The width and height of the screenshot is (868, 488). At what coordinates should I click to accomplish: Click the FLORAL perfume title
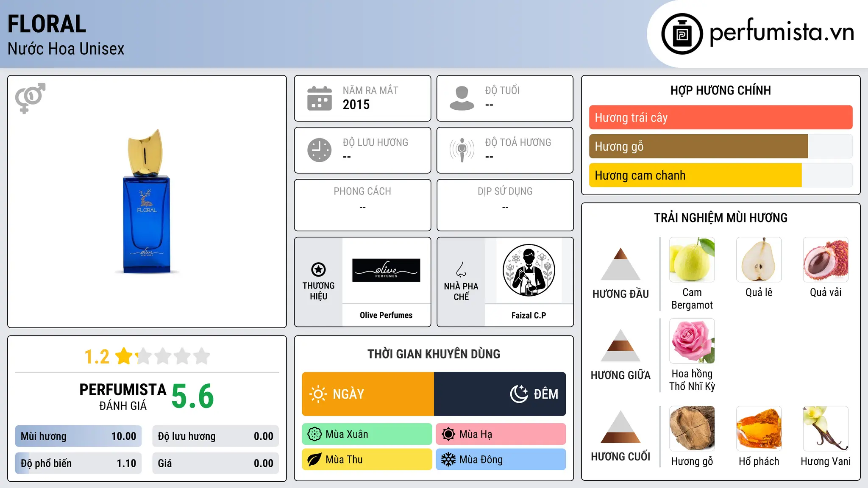(x=47, y=24)
